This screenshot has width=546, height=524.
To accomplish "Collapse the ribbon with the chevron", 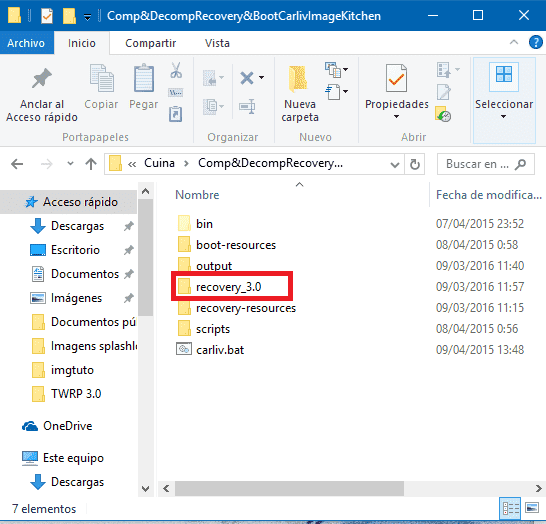I will click(x=514, y=42).
